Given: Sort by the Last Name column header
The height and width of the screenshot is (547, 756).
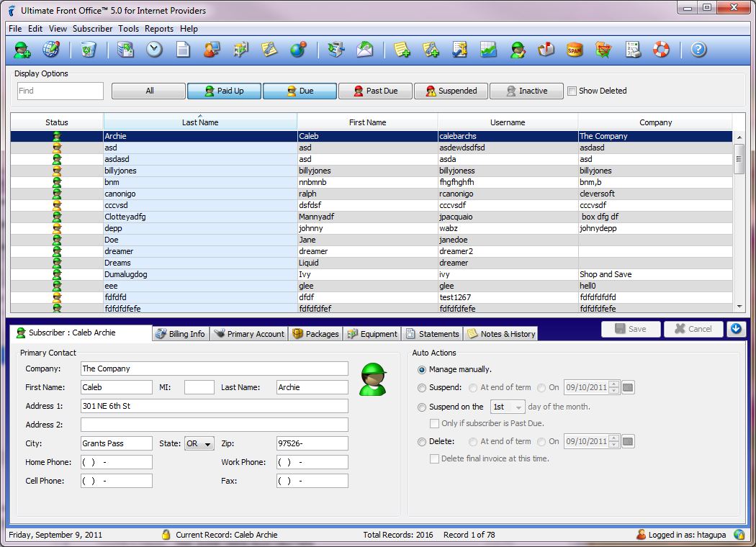Looking at the screenshot, I should 200,122.
